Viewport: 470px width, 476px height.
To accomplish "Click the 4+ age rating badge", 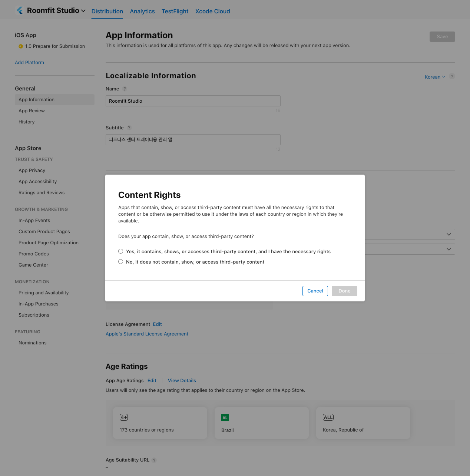I will click(x=124, y=417).
